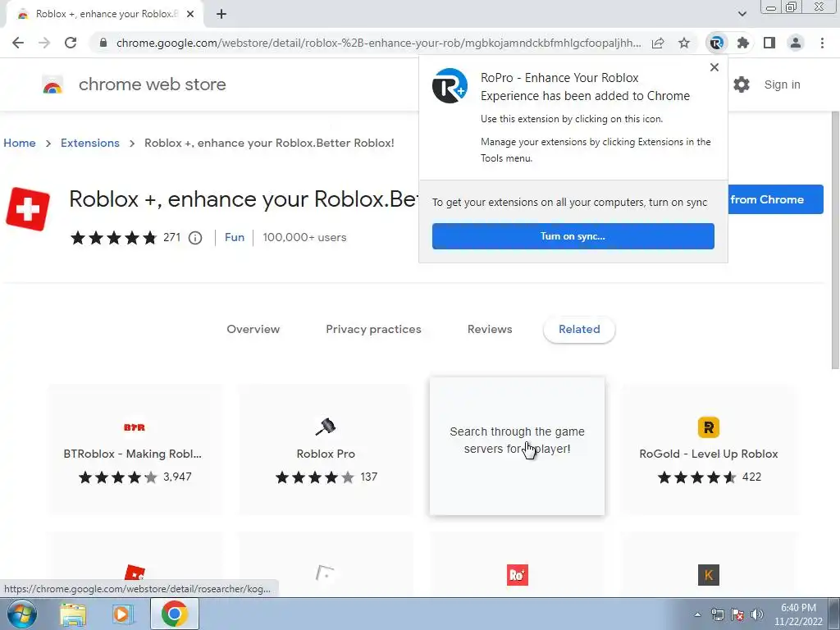Select the Related tab
This screenshot has height=630, width=840.
click(x=579, y=330)
